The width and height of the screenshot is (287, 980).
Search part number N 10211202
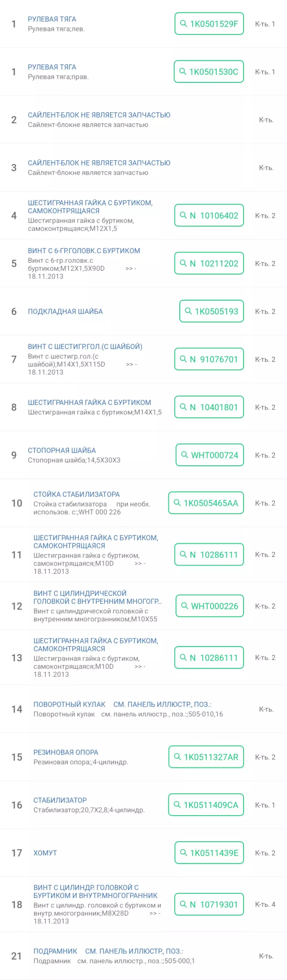click(209, 263)
